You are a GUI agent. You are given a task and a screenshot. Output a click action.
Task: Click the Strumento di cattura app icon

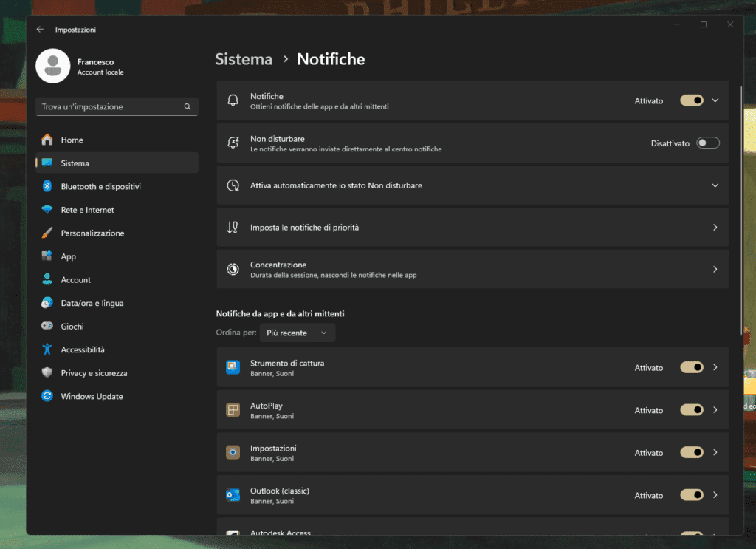(233, 367)
